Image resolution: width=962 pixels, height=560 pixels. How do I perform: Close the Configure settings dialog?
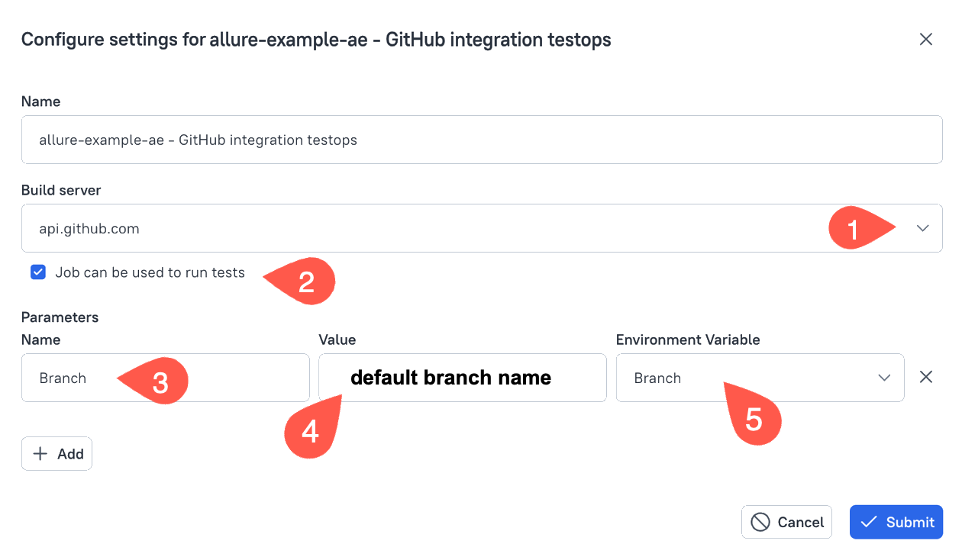[926, 40]
